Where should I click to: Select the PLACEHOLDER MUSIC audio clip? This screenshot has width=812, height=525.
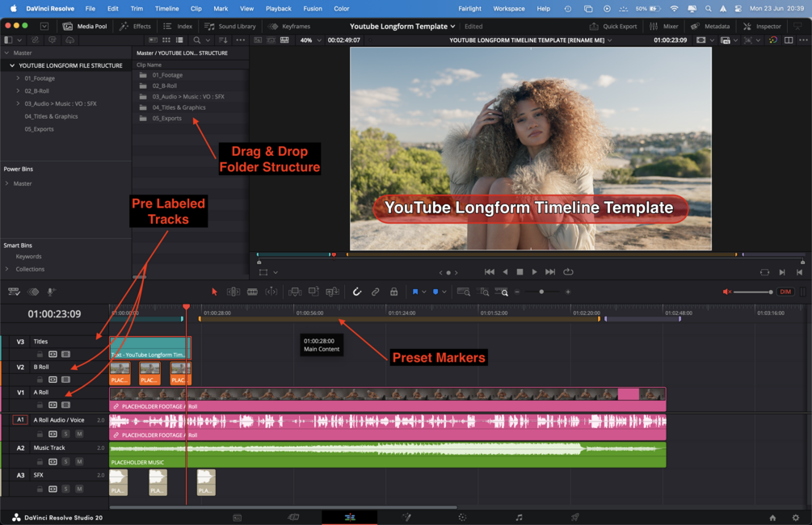[x=387, y=455]
